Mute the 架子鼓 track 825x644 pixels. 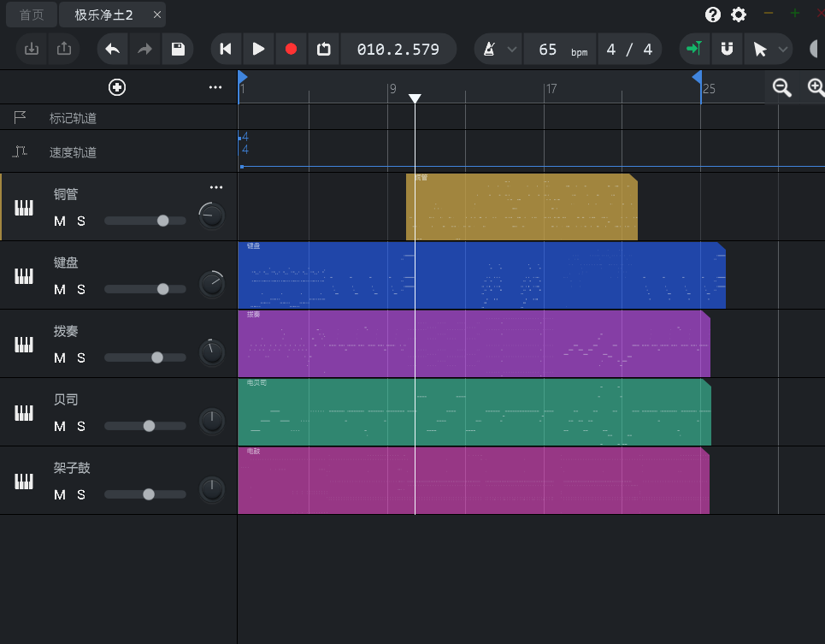point(60,495)
